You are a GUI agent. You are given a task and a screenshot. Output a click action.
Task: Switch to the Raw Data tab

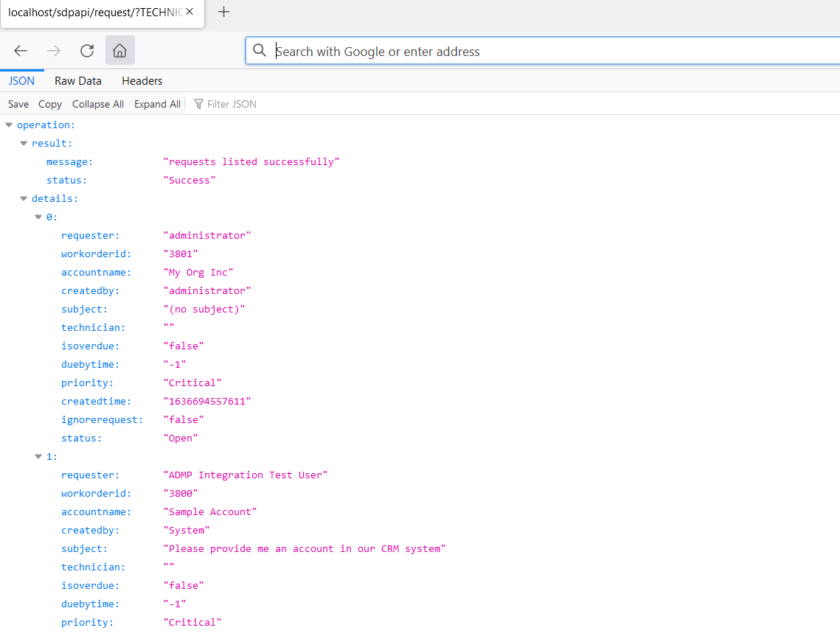coord(78,81)
